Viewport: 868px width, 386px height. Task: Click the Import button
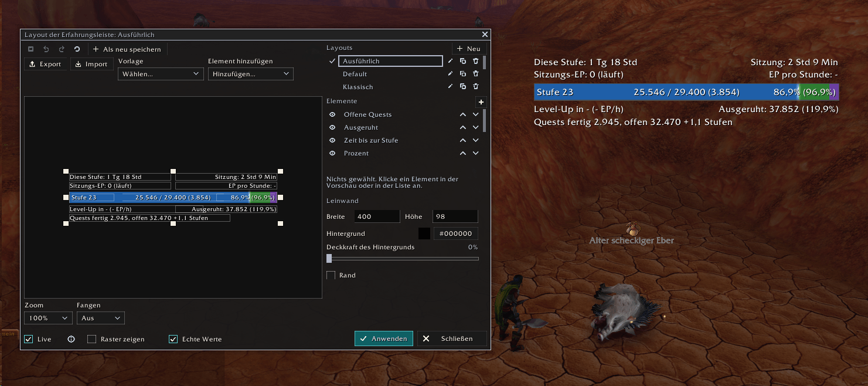pos(91,64)
